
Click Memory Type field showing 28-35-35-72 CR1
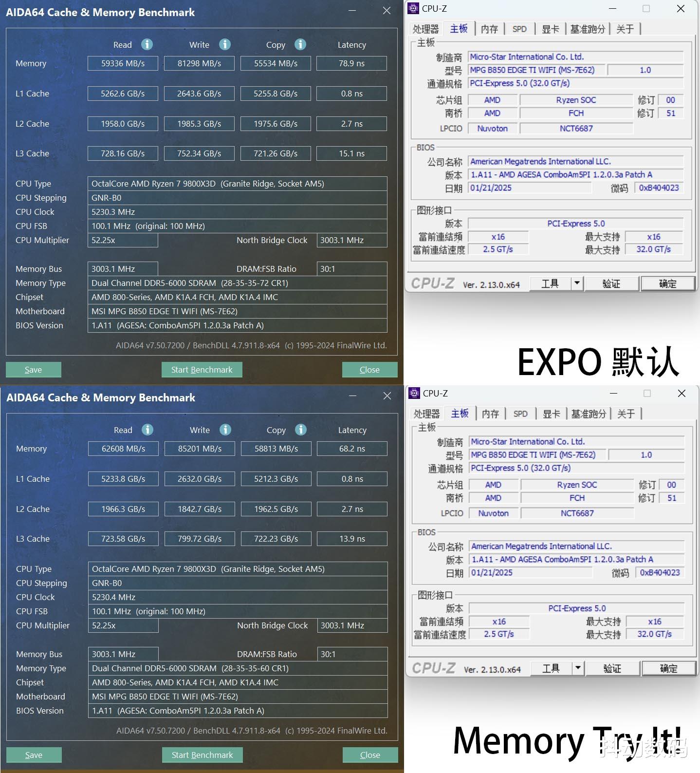237,283
